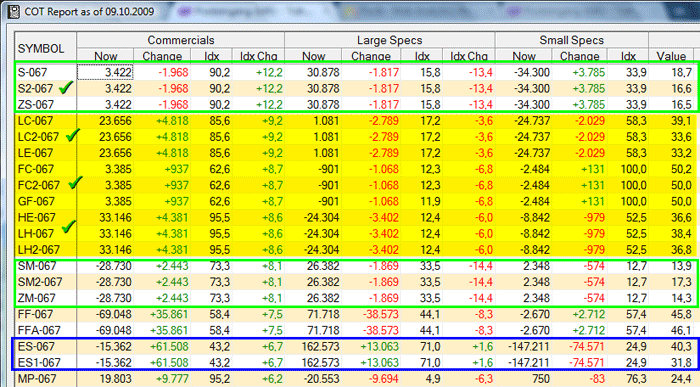Click Large Specs Now -20.553 in MP-067 row
700x387 pixels.
[313, 379]
